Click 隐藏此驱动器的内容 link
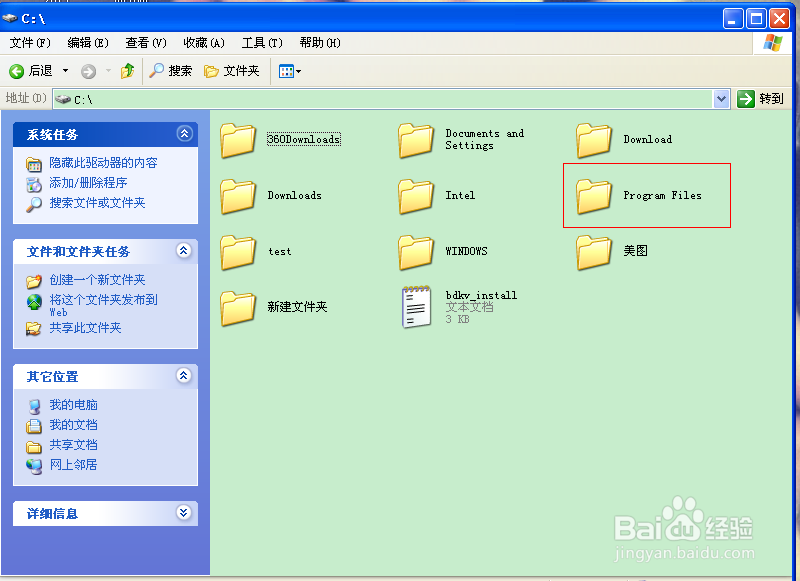Screen dimensions: 800x581 click(103, 163)
